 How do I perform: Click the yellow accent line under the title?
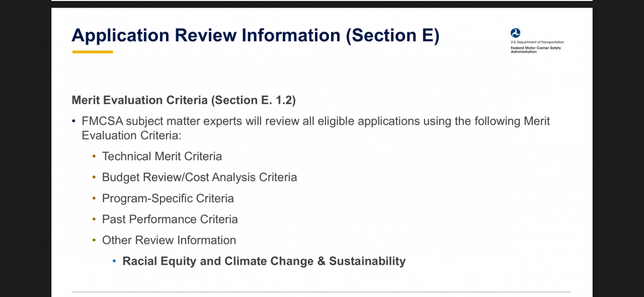pos(93,51)
